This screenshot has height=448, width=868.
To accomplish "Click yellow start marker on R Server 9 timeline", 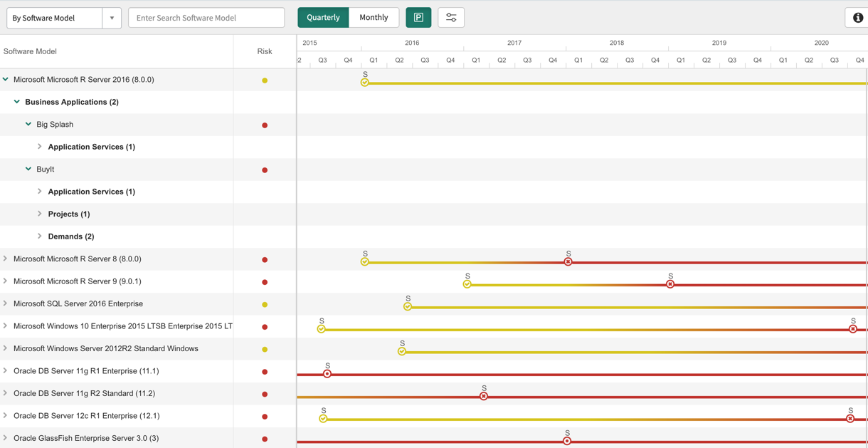I will coord(467,284).
